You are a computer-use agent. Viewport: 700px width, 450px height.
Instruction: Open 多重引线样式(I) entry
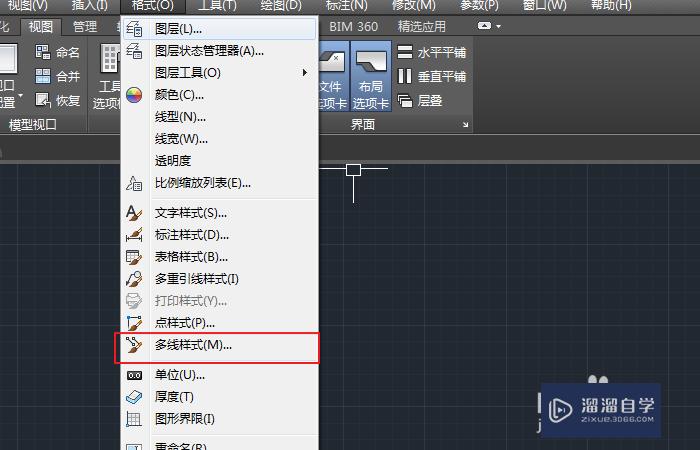point(219,279)
